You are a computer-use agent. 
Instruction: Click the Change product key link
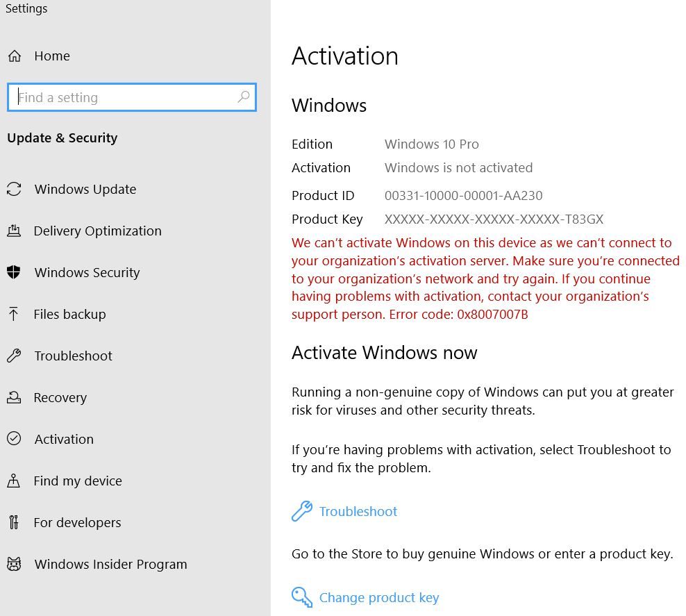coord(379,597)
